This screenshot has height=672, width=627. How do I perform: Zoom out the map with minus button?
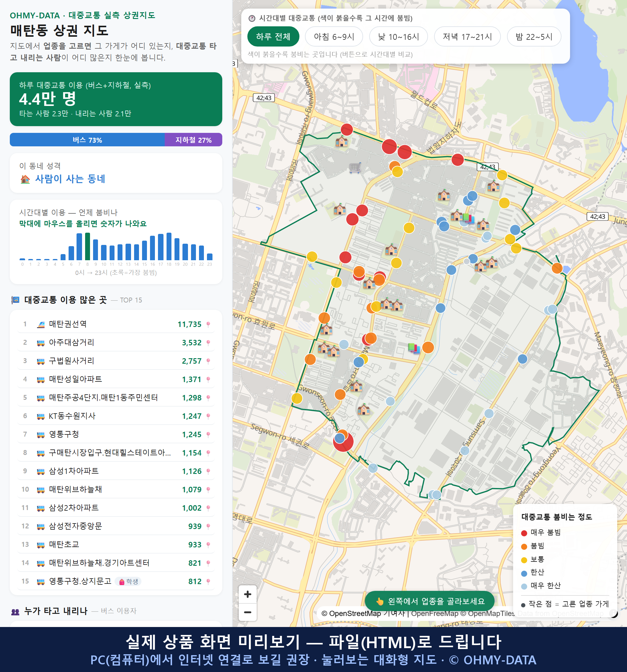click(x=247, y=612)
